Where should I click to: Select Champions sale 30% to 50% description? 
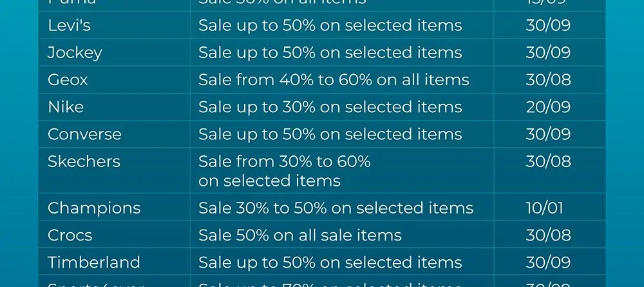(x=336, y=208)
